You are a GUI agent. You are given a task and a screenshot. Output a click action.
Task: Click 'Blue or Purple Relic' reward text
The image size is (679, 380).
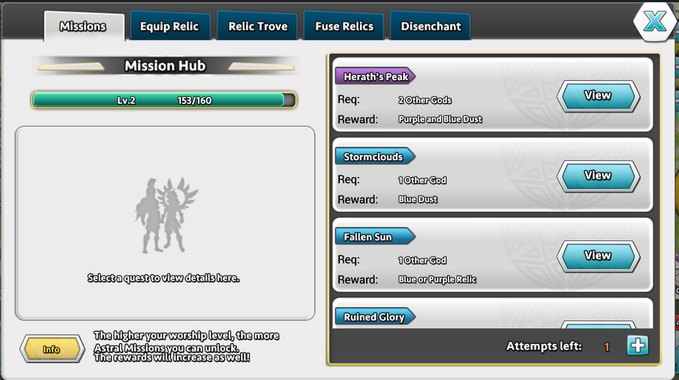[437, 280]
